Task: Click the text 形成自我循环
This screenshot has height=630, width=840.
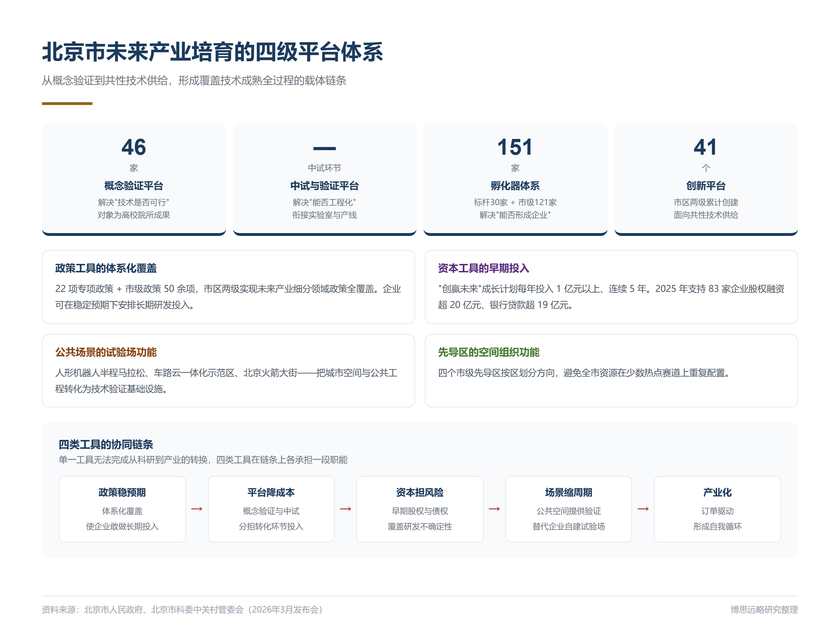Action: [x=717, y=527]
